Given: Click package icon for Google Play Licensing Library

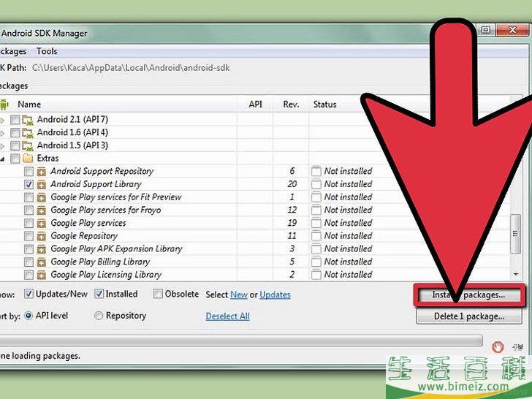Looking at the screenshot, I should 42,275.
